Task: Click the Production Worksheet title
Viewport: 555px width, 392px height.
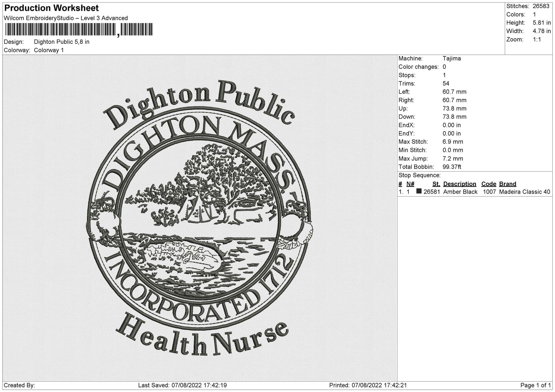Action: point(51,8)
